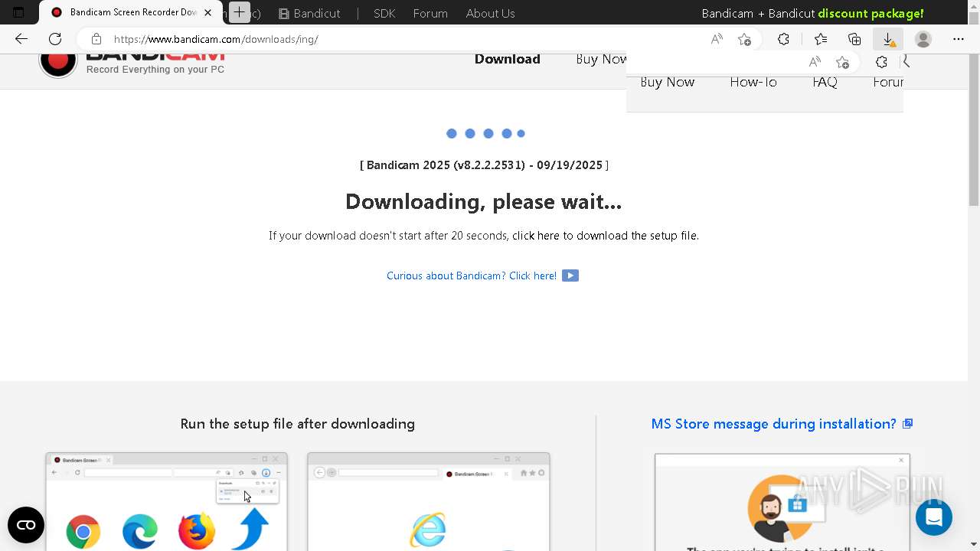Open tab actions menu
The image size is (980, 551).
[x=18, y=13]
